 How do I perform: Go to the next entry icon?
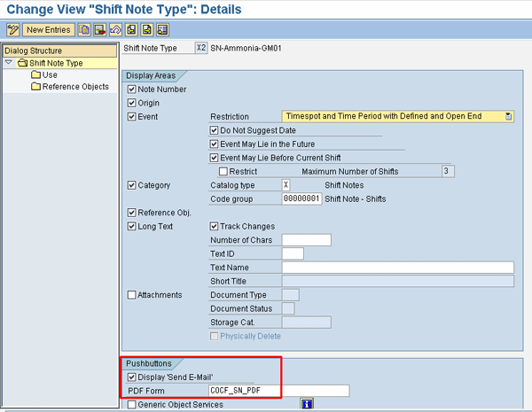click(146, 29)
